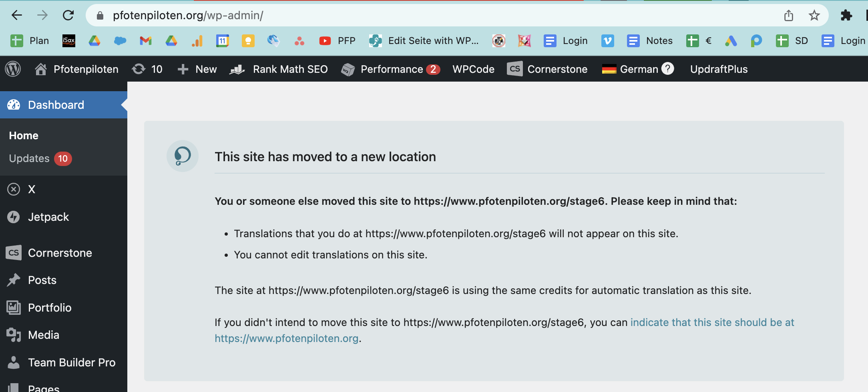Open the three-red-dots Asana bookmark
This screenshot has height=392, width=868.
click(x=299, y=41)
